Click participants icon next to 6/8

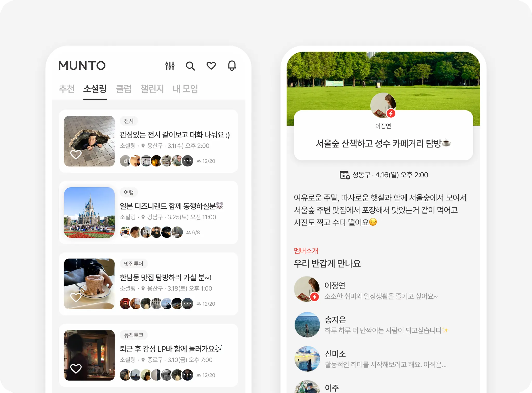pyautogui.click(x=189, y=233)
